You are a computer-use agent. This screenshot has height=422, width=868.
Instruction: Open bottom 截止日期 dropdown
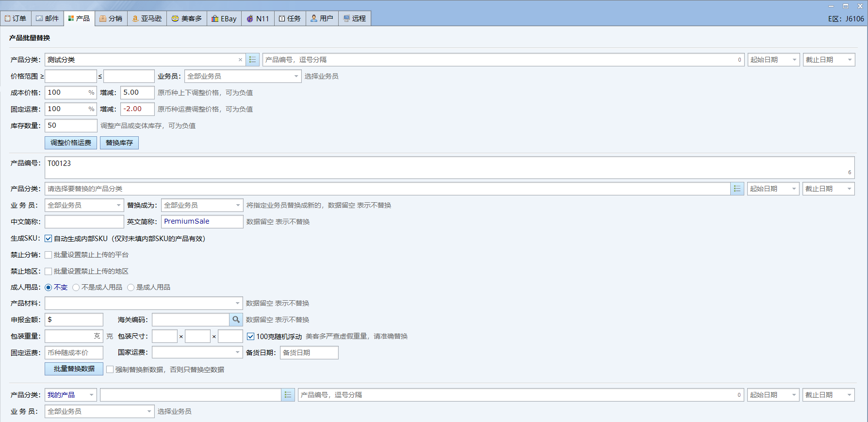coord(828,395)
